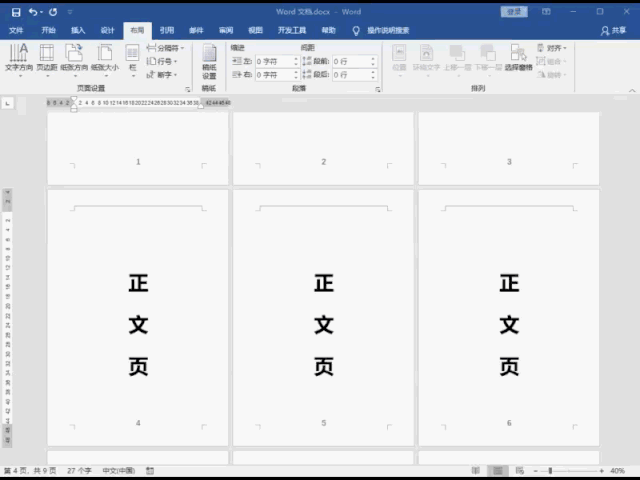Viewport: 640px width, 480px height.
Task: Click the left indent 0 字符 field
Action: (x=274, y=61)
